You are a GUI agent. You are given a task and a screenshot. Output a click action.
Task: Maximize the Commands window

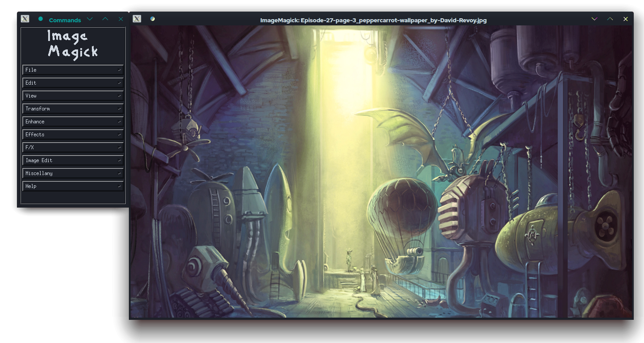click(105, 19)
